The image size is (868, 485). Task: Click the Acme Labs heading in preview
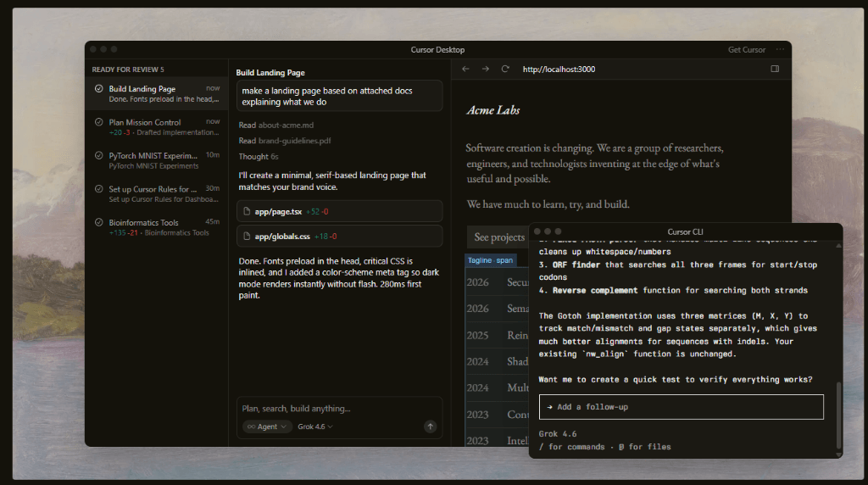click(x=492, y=110)
